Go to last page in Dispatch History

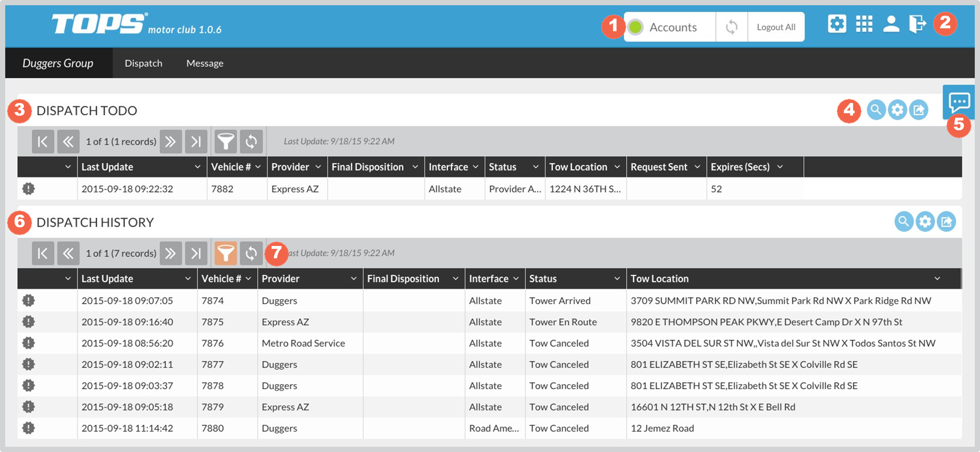click(x=196, y=253)
